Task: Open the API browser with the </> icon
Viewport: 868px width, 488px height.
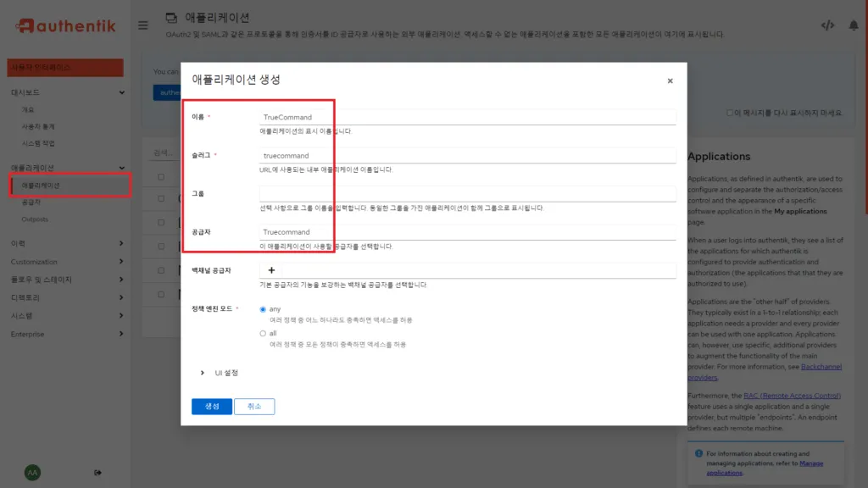Action: coord(828,25)
